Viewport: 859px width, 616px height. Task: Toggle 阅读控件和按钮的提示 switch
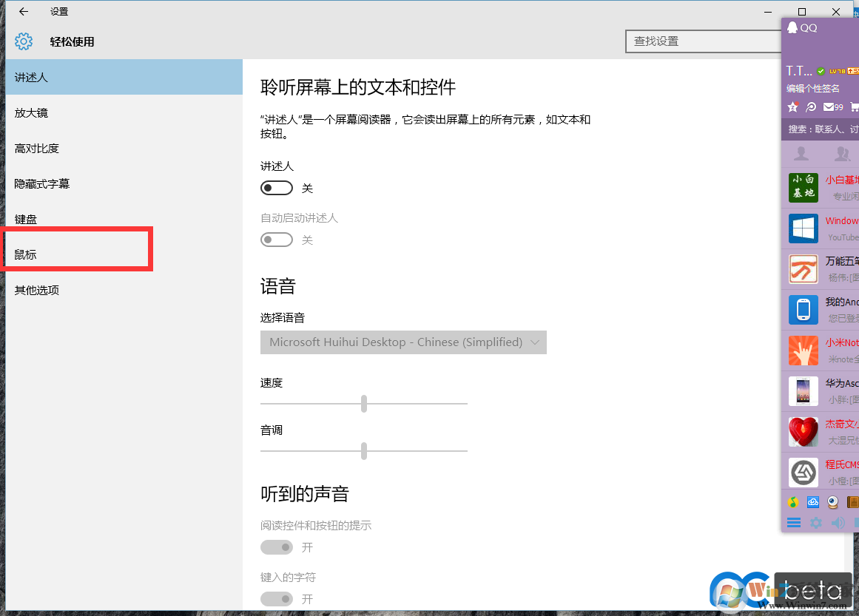277,547
